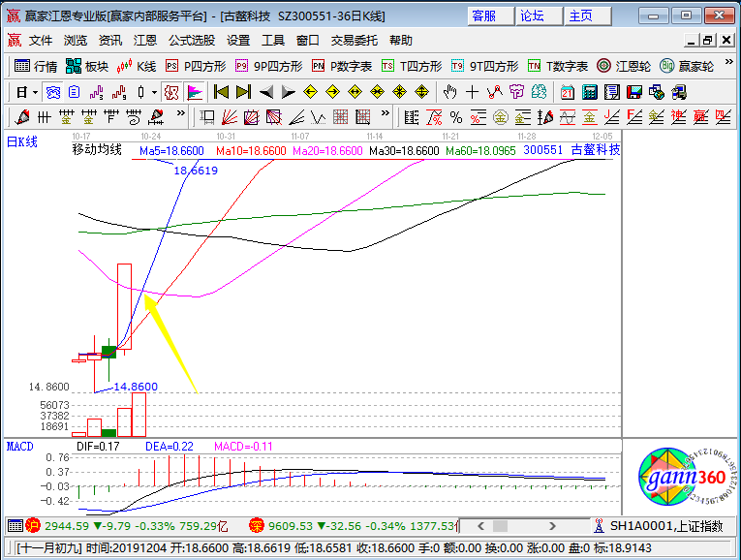Select the polyline points tool

(x=494, y=92)
